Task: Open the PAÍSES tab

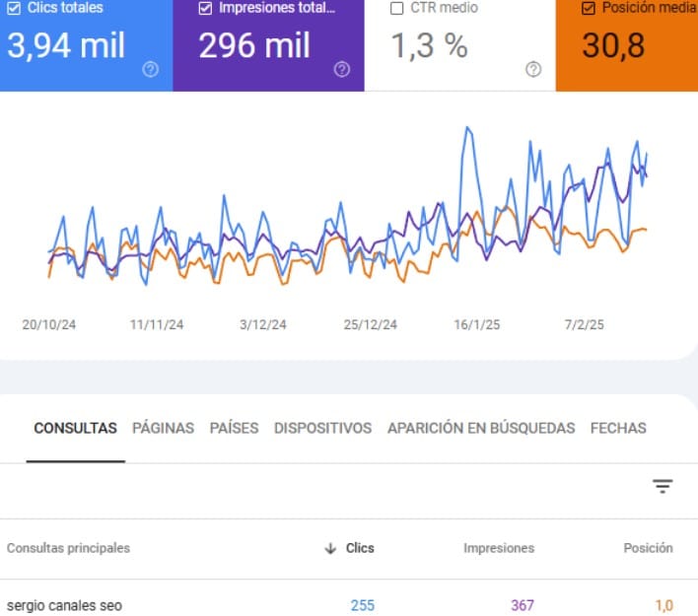Action: point(234,428)
